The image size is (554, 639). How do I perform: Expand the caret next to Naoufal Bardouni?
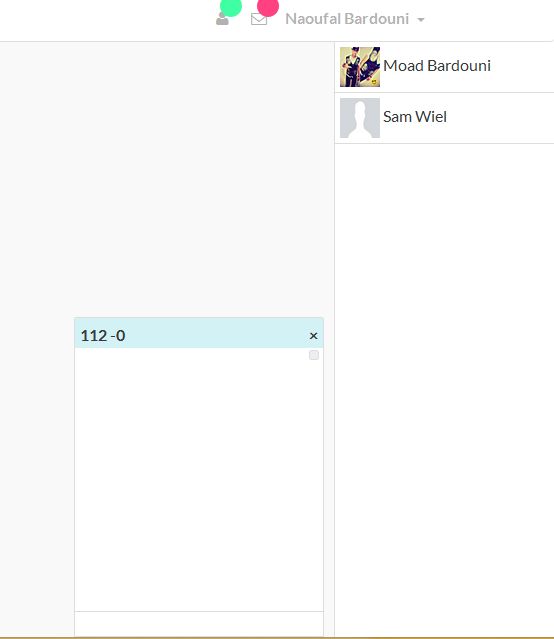421,20
